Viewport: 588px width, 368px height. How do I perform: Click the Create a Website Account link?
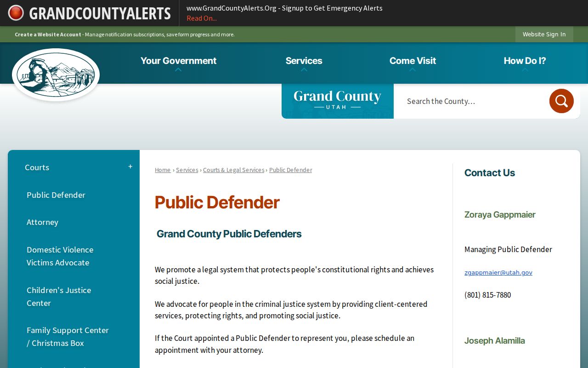[48, 34]
